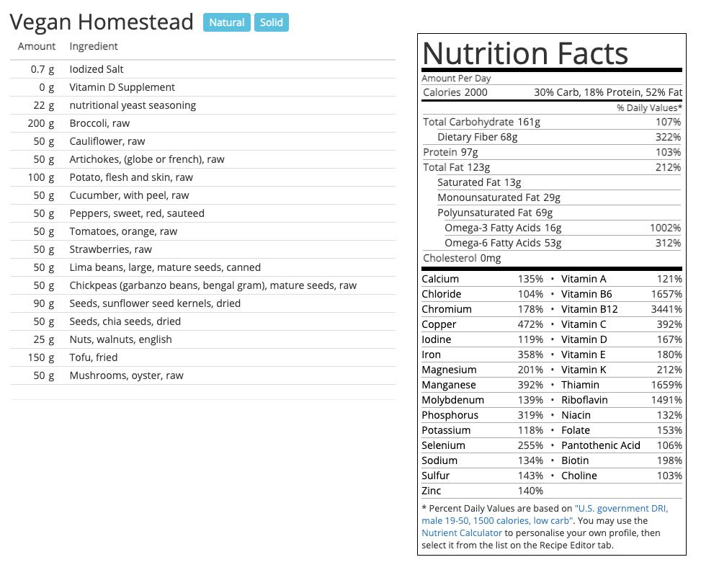Click the Vegan Homestead recipe title
Image resolution: width=701 pixels, height=588 pixels.
(102, 22)
